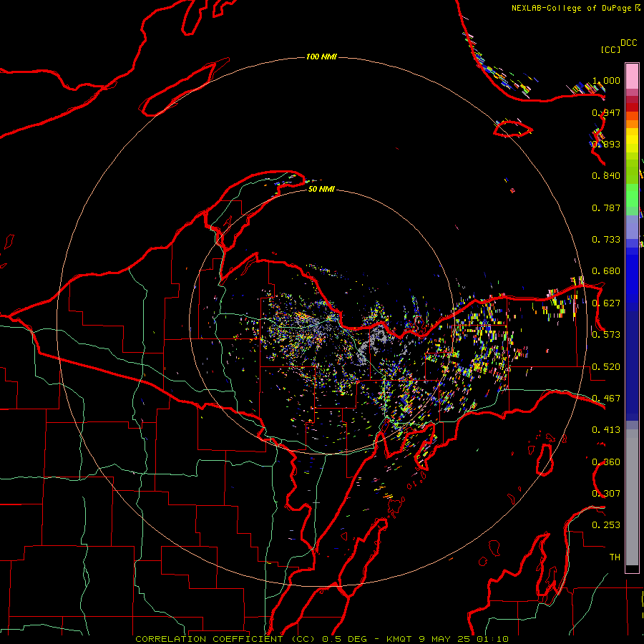The width and height of the screenshot is (644, 644).
Task: Select the 0.520 color scale value
Action: tap(606, 367)
